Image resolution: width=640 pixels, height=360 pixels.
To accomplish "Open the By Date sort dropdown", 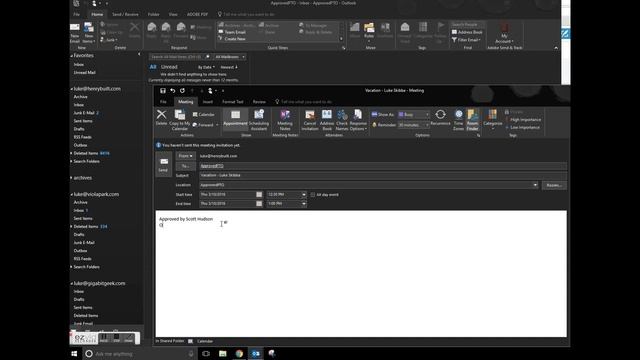I will (x=206, y=67).
